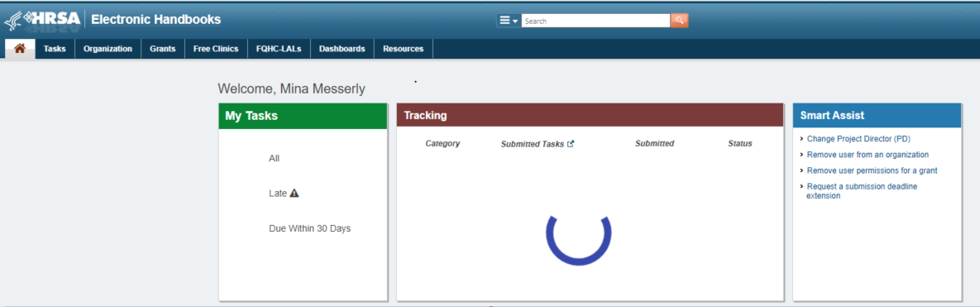Open Submitted Tasks external link icon
Viewport: 980px width, 307px height.
(x=571, y=144)
